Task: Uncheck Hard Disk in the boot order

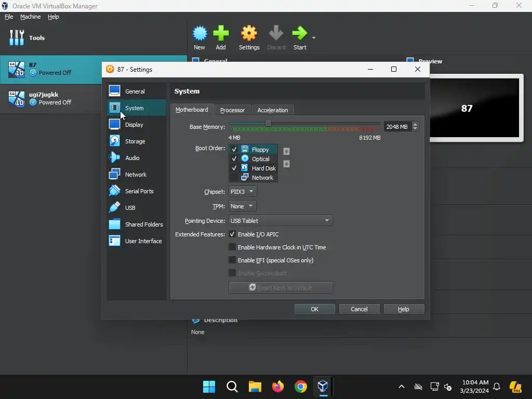Action: (234, 168)
